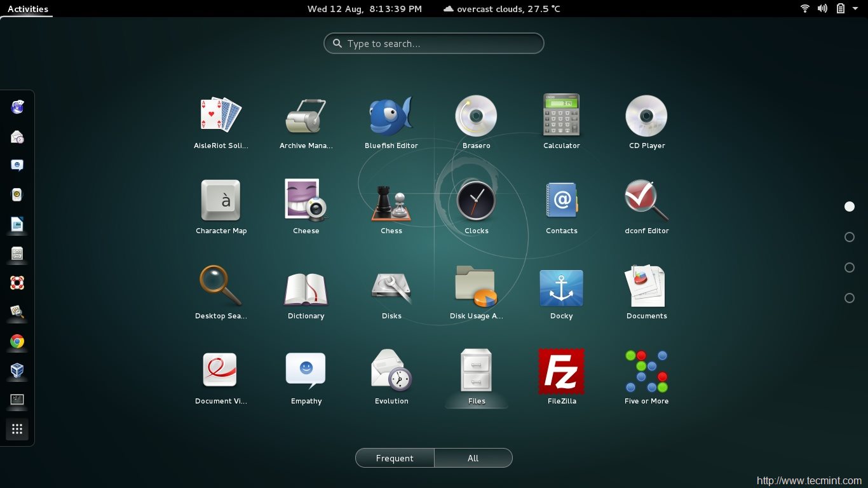The width and height of the screenshot is (868, 488).
Task: Select the All applications tab
Action: pos(473,457)
